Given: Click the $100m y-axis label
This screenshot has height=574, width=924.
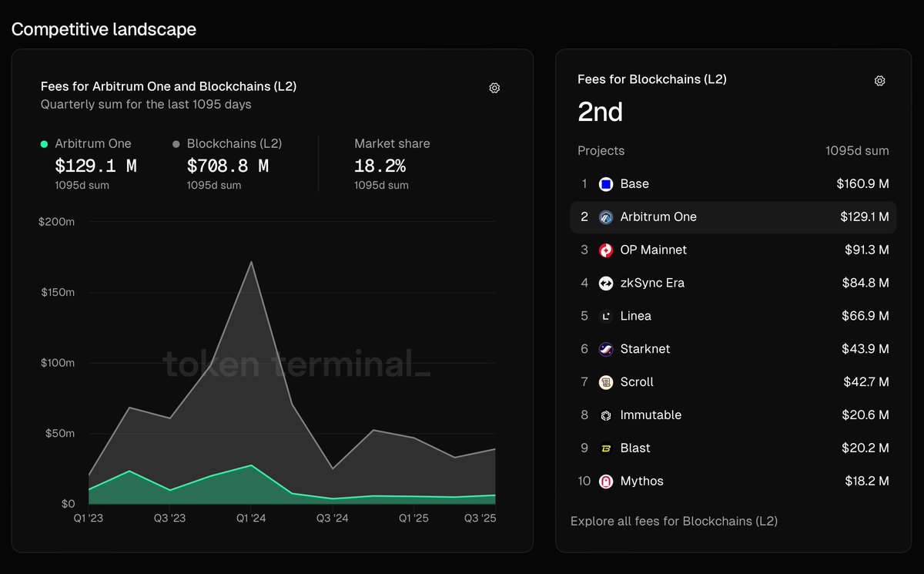Looking at the screenshot, I should pos(58,363).
